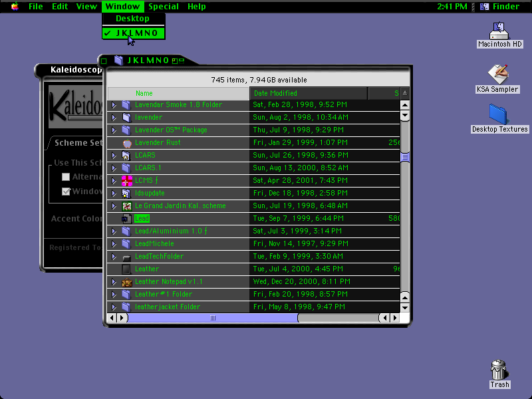Screen dimensions: 532x399
Task: Click the vertical scrollbar thumb
Action: pyautogui.click(x=405, y=157)
